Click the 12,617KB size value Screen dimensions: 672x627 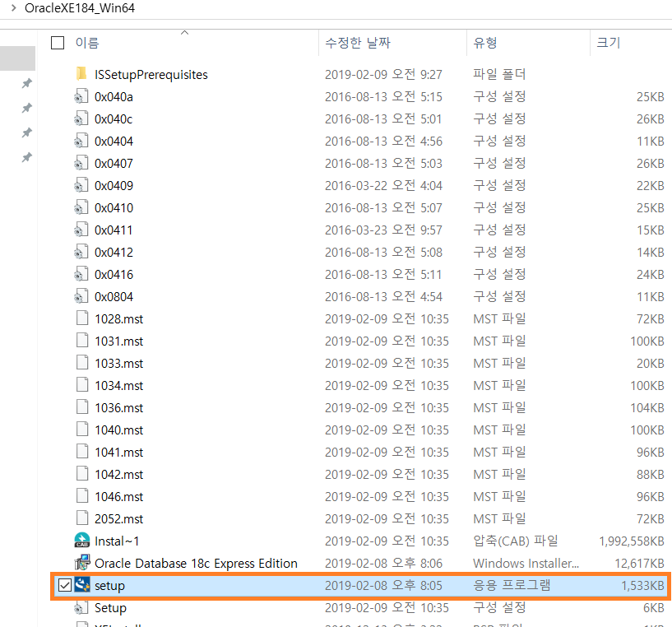639,564
